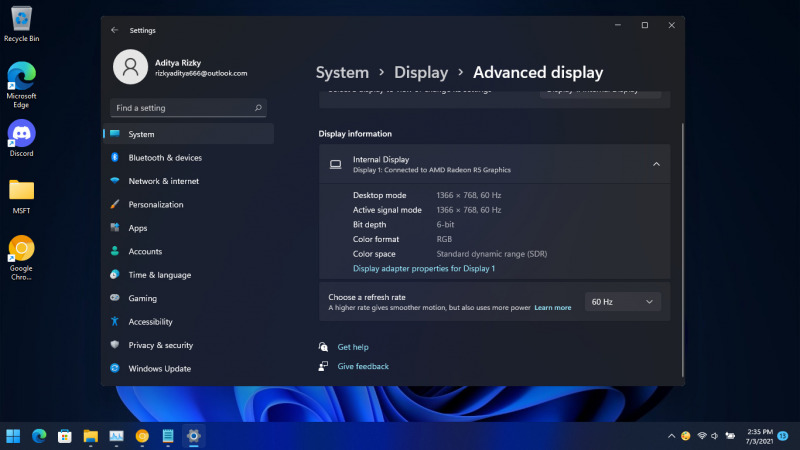800x450 pixels.
Task: Click the Get help headset icon
Action: click(x=323, y=347)
